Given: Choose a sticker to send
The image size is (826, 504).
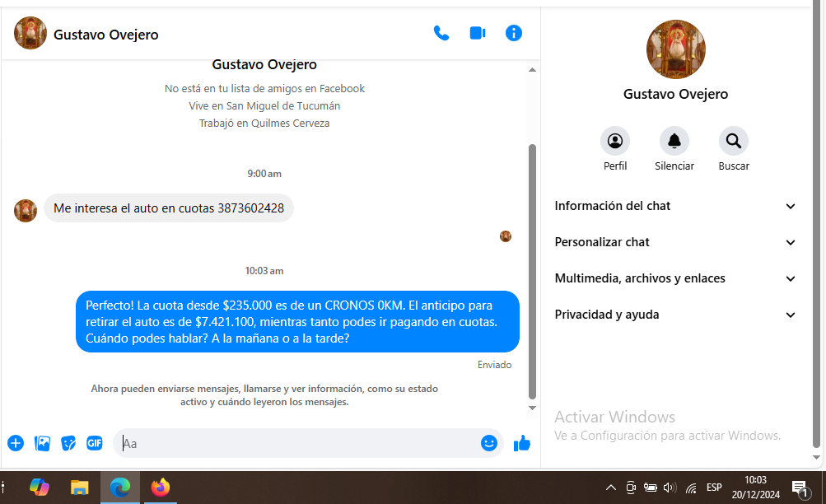Looking at the screenshot, I should (x=68, y=443).
